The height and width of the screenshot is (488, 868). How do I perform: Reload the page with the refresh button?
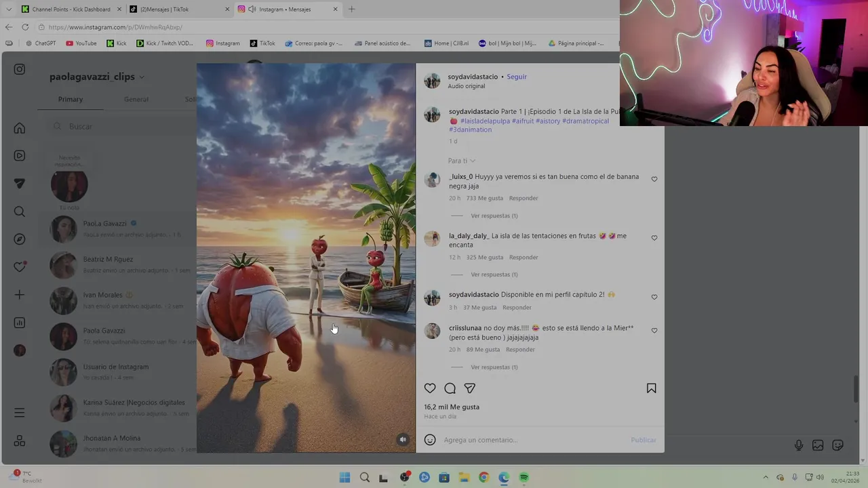click(25, 27)
